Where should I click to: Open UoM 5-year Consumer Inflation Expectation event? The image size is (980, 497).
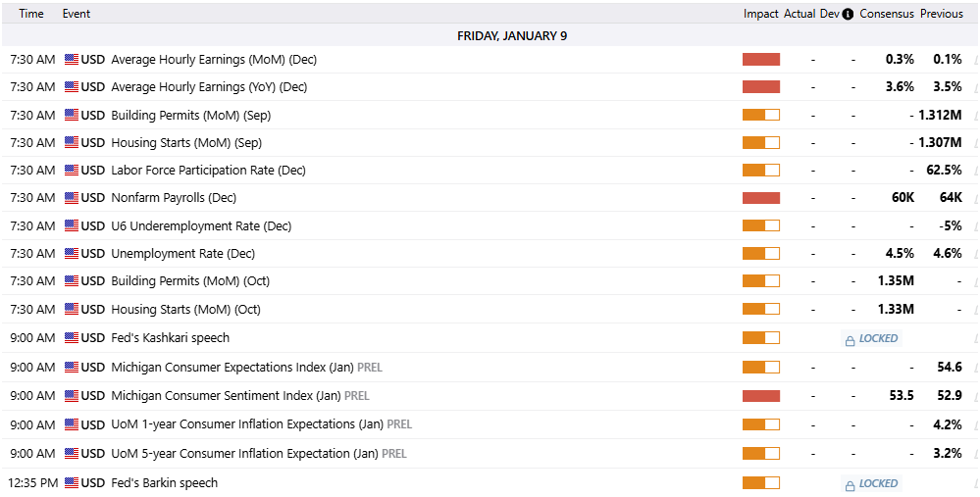[x=244, y=454]
